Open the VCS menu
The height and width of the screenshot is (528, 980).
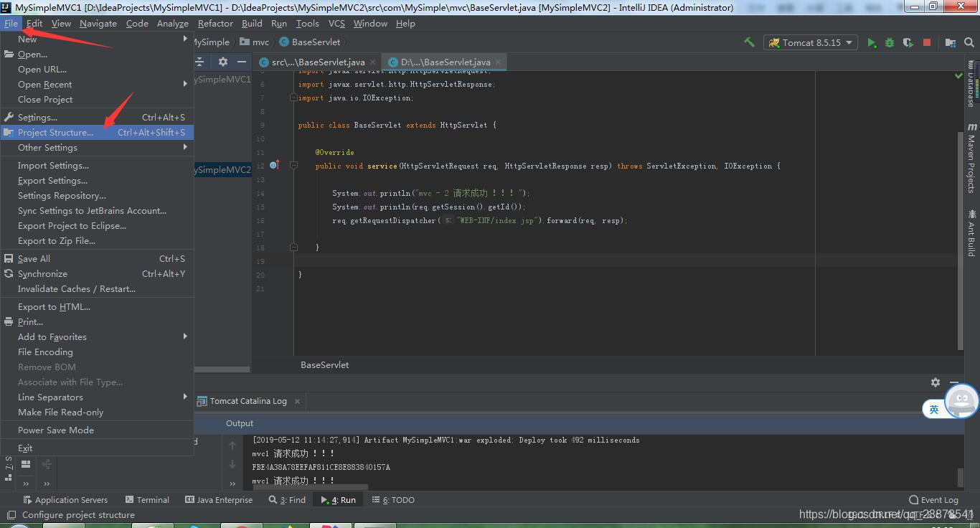click(336, 23)
